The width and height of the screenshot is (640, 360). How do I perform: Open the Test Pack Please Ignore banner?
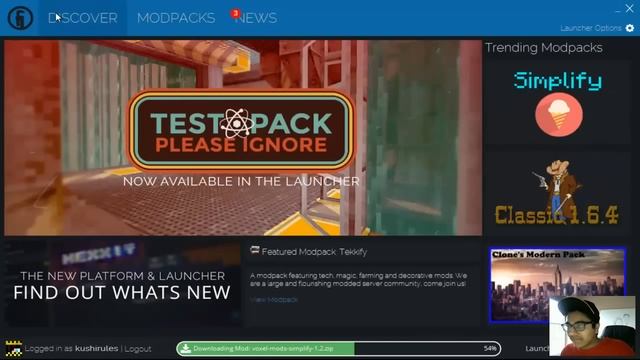[243, 138]
